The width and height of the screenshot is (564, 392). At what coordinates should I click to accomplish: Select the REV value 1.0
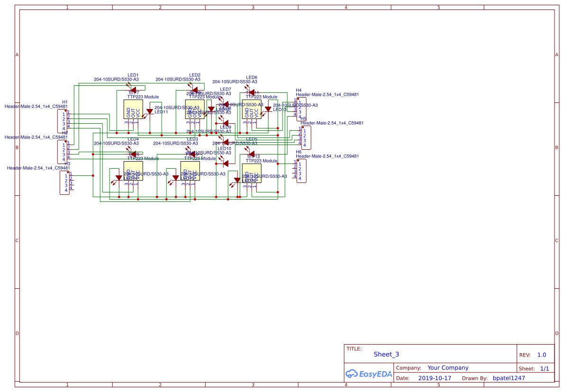[x=541, y=355]
